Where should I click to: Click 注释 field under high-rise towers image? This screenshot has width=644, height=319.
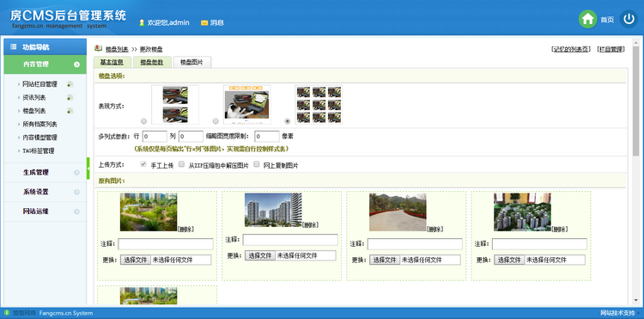[x=290, y=240]
